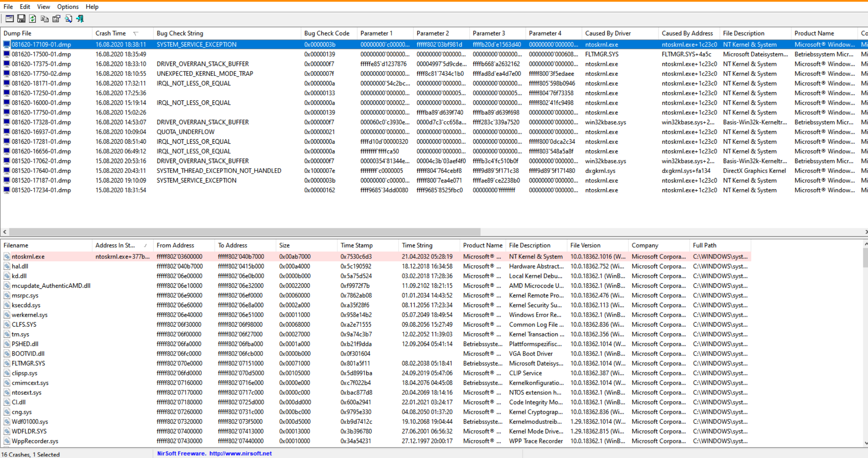Click the Exit door toolbar icon

coord(80,19)
